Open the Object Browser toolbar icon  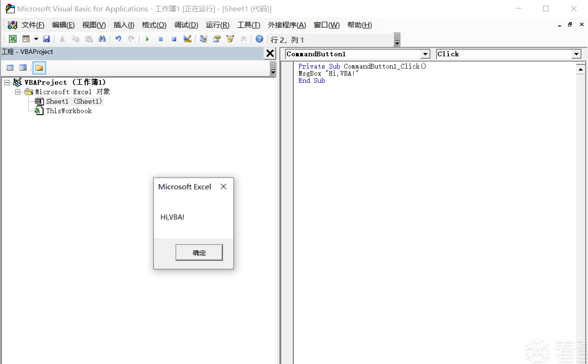coord(230,39)
